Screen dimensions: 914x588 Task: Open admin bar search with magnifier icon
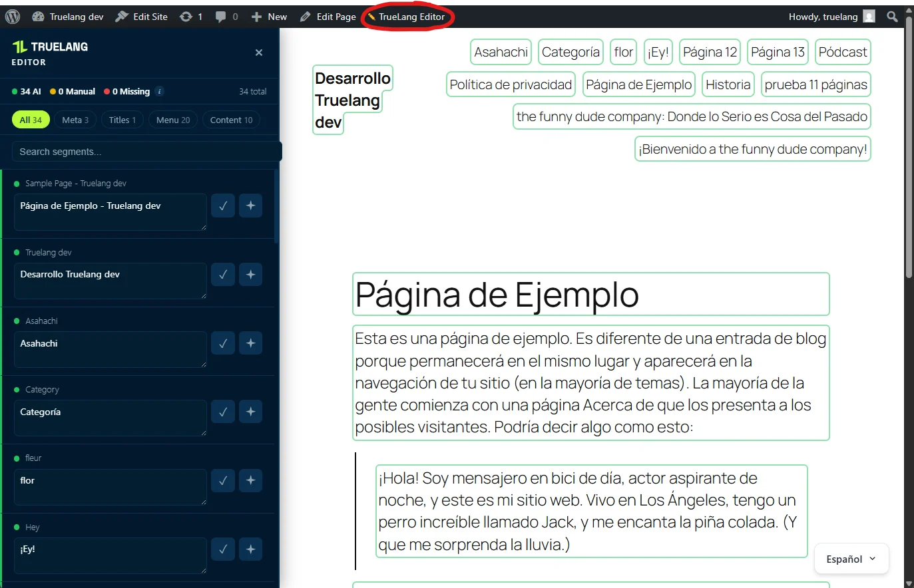point(892,16)
